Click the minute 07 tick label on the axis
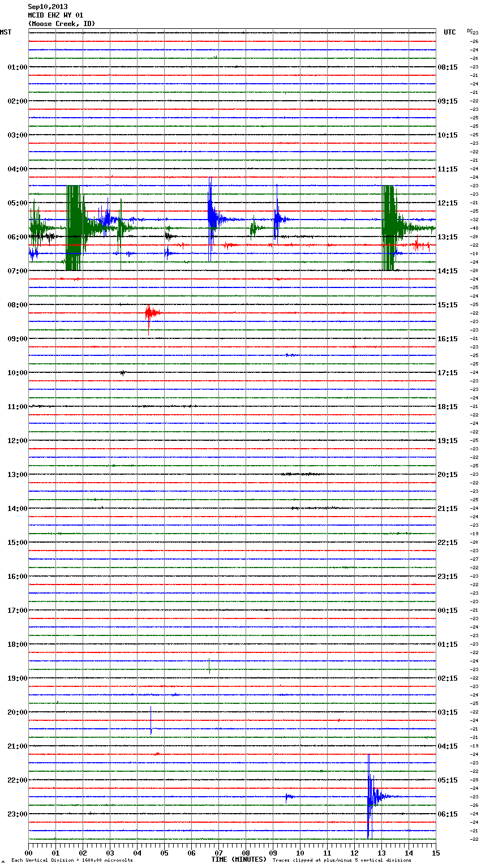Viewport: 481px width, 868px height. click(x=218, y=852)
